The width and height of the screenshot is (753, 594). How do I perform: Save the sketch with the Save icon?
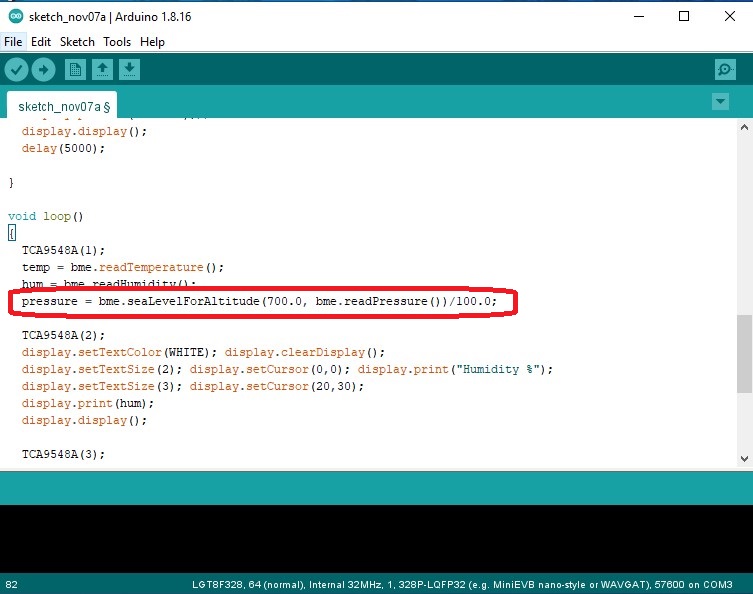click(x=129, y=69)
